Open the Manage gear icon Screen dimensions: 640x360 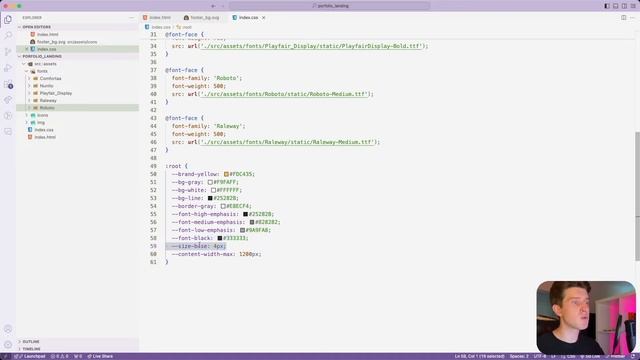8,344
